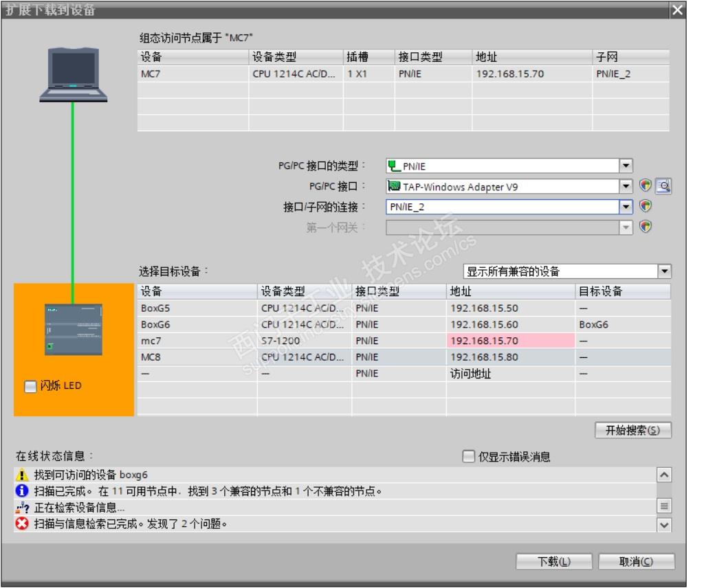Open the show all compatible devices dropdown
This screenshot has width=704, height=588.
(665, 271)
